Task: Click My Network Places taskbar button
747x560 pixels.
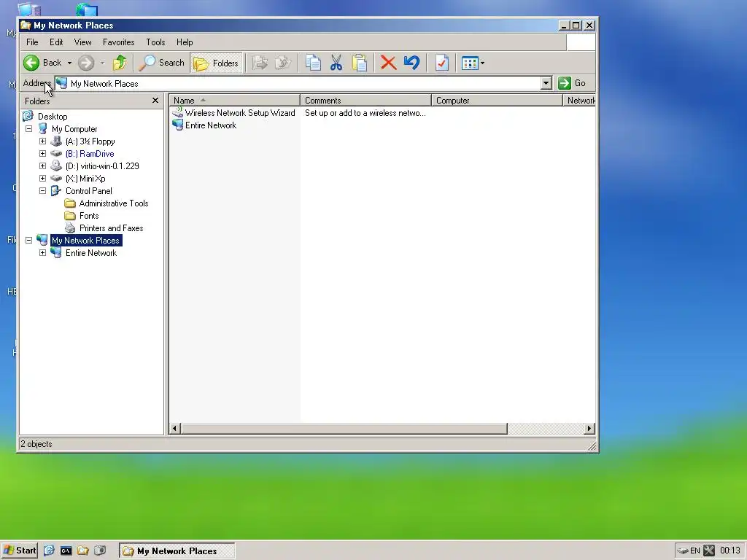Action: tap(177, 551)
